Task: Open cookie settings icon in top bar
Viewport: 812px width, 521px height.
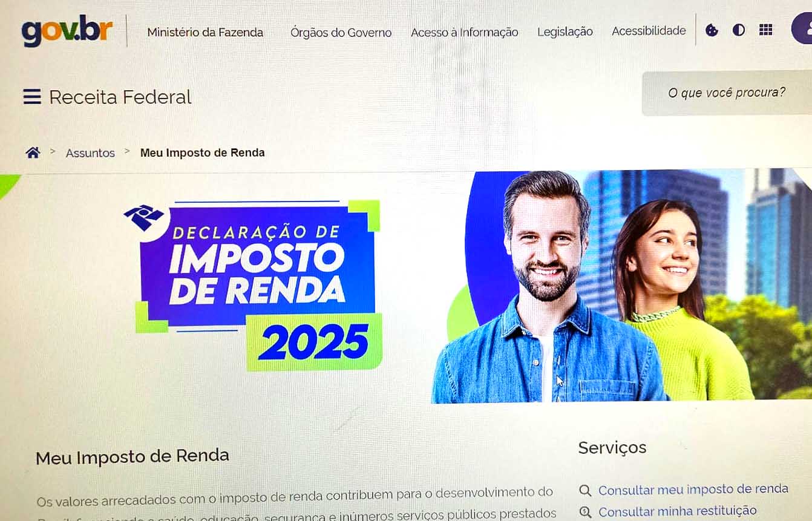Action: pos(712,30)
